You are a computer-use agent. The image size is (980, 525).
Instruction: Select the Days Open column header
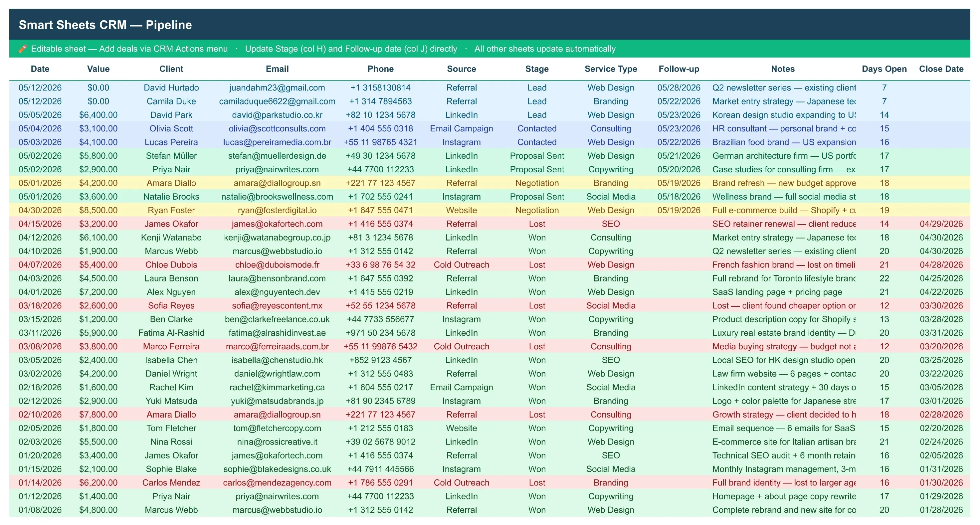tap(884, 69)
